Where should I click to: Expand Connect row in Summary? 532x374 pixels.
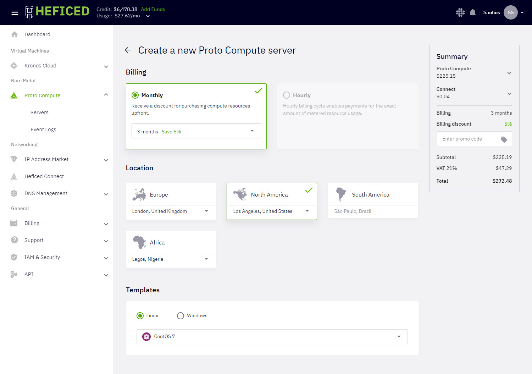coord(509,94)
